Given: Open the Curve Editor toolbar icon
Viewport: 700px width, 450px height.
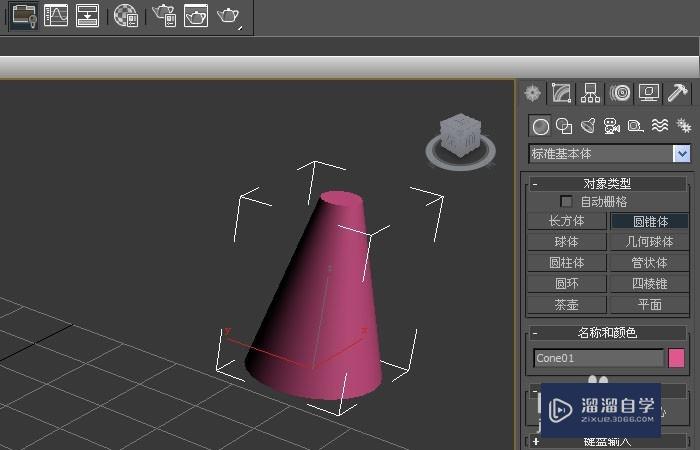Looking at the screenshot, I should [x=56, y=15].
